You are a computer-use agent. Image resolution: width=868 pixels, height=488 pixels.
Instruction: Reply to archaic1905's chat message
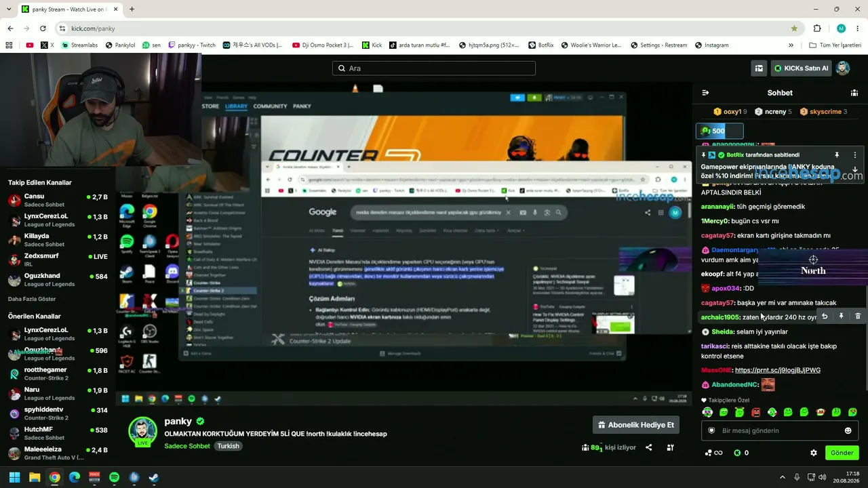click(825, 317)
